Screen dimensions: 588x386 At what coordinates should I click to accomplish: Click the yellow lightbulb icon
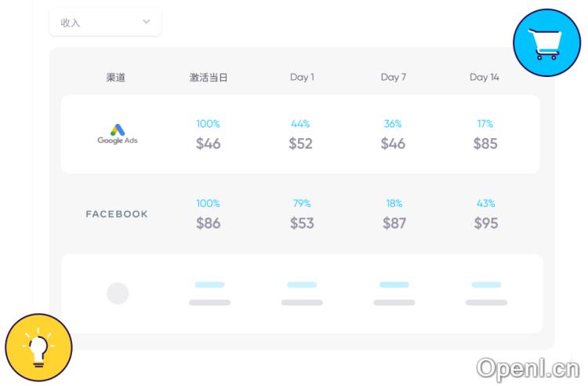[x=38, y=348]
